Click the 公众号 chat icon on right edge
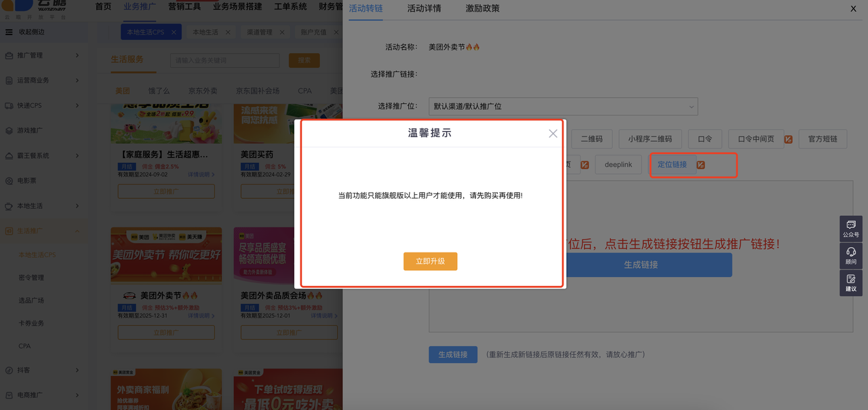 [x=850, y=225]
